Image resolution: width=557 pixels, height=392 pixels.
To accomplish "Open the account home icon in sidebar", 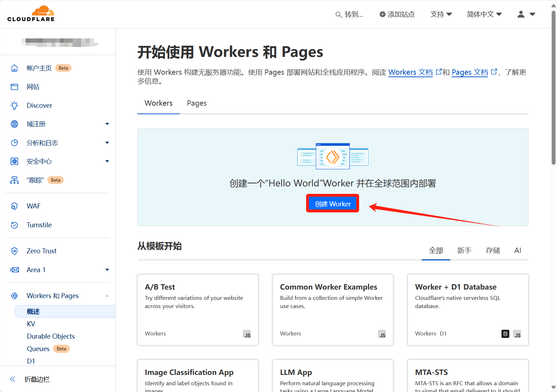I will 14,68.
